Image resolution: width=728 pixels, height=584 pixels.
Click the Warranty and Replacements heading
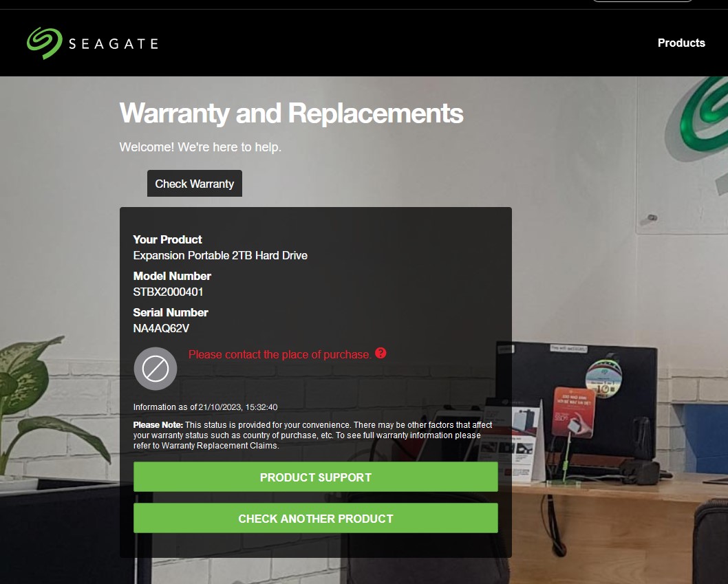coord(291,113)
